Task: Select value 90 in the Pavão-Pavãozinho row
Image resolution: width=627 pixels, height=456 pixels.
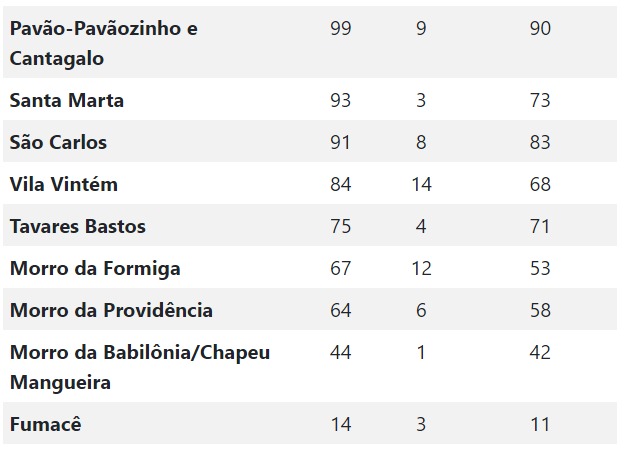Action: pyautogui.click(x=540, y=28)
